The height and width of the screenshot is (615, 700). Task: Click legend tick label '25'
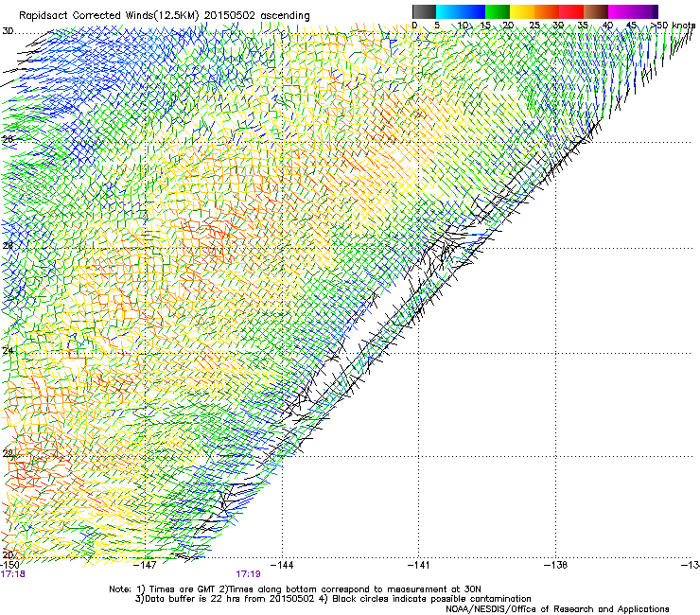click(534, 26)
